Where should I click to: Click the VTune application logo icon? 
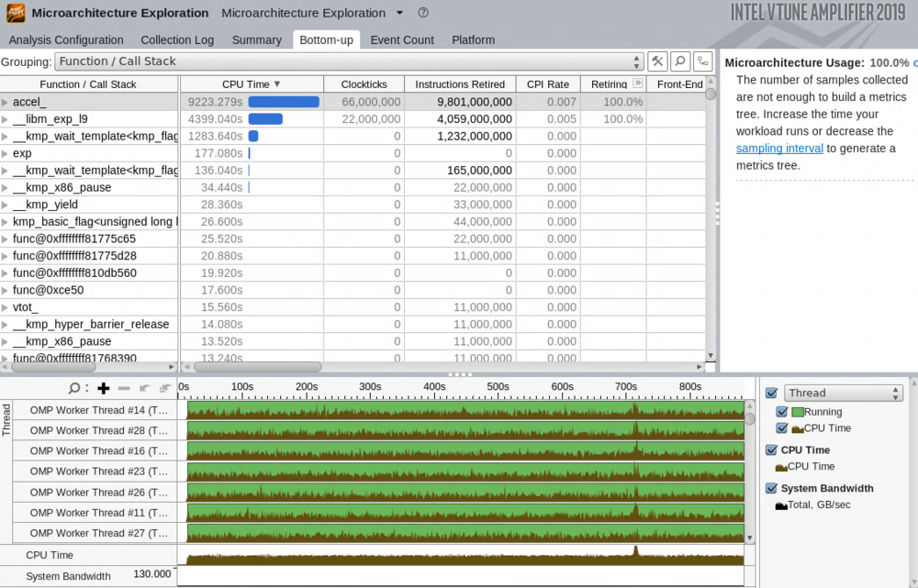(15, 13)
